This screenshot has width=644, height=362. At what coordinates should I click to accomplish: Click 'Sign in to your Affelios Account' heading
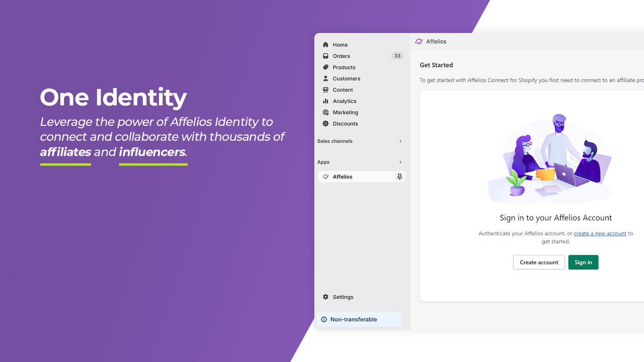pyautogui.click(x=555, y=218)
